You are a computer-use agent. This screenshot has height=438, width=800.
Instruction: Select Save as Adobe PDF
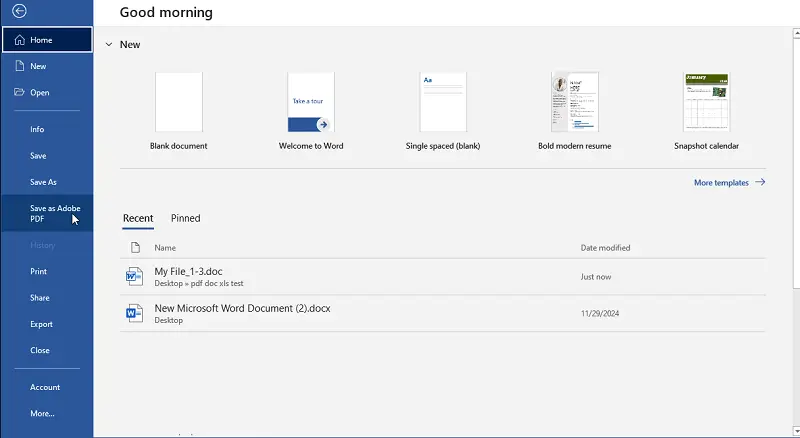coord(47,213)
